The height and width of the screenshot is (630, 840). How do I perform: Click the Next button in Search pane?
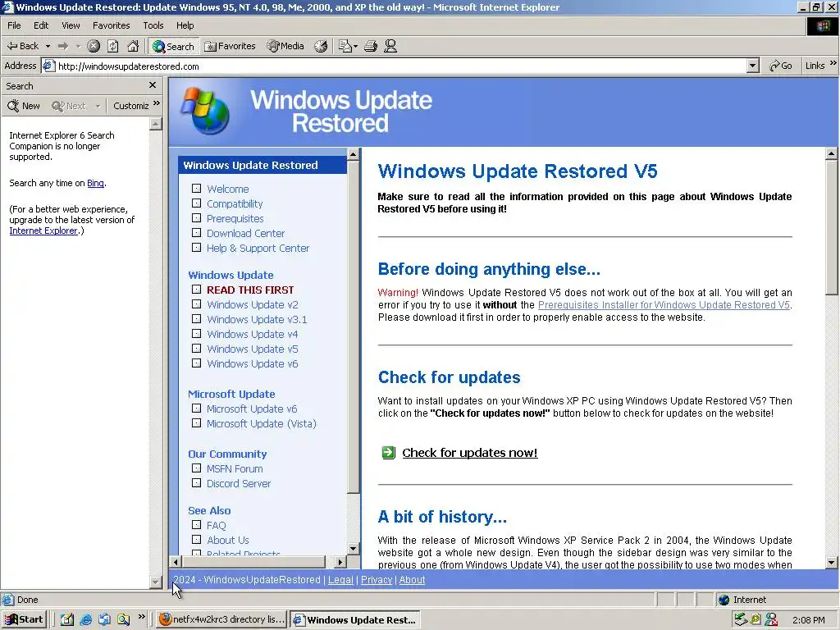click(69, 106)
